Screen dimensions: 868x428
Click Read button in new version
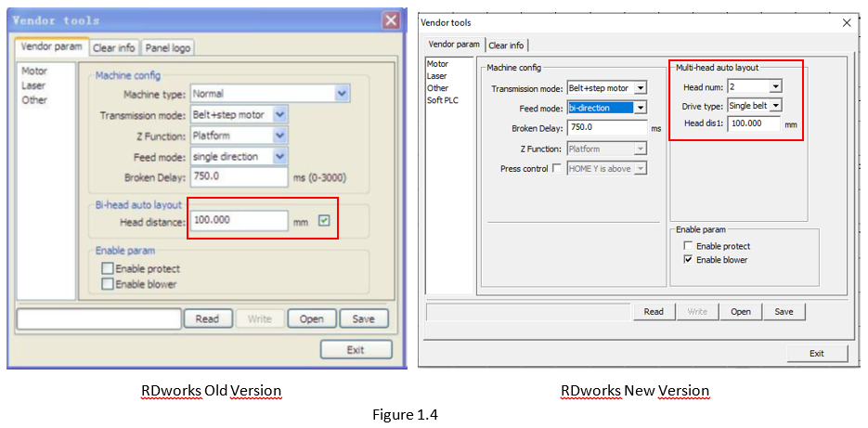(x=654, y=312)
